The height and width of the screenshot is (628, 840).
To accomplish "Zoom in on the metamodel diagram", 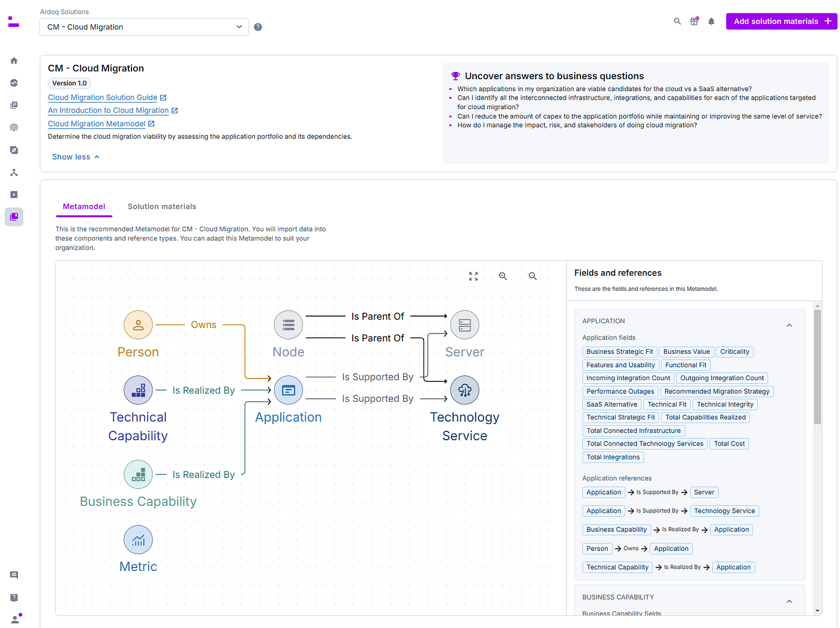I will pyautogui.click(x=503, y=276).
